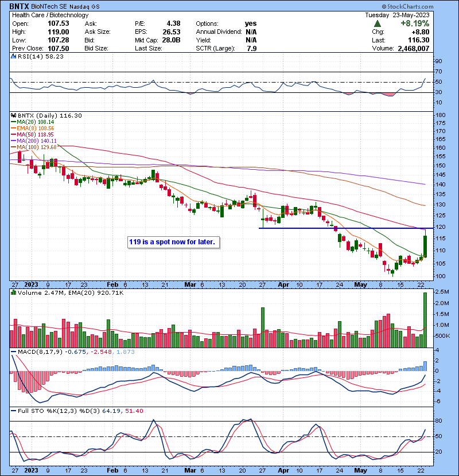Click BioNTech SE company name in header
The width and height of the screenshot is (459, 476).
(49, 6)
